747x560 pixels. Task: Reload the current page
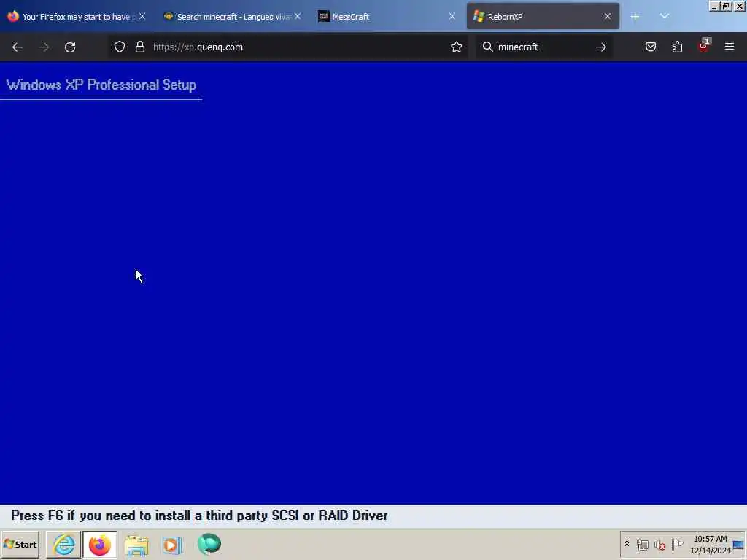pyautogui.click(x=70, y=47)
